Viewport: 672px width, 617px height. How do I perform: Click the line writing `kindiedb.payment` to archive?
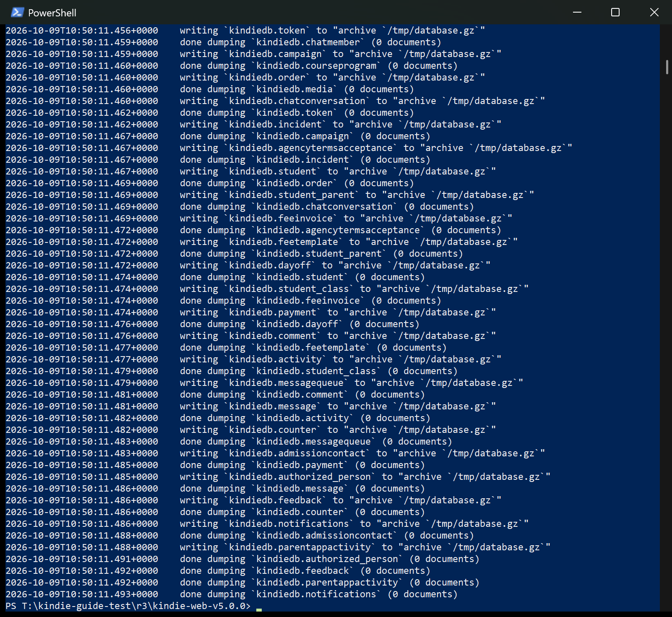click(251, 312)
